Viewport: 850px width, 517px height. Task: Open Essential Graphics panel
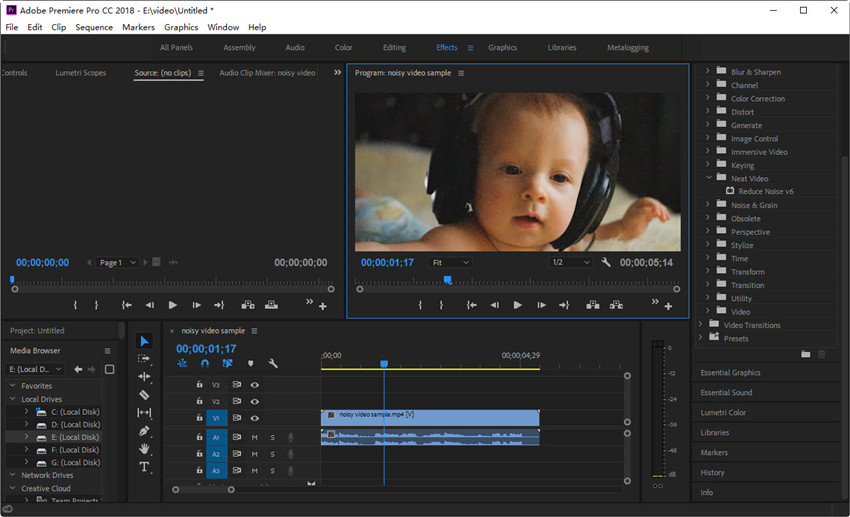730,372
